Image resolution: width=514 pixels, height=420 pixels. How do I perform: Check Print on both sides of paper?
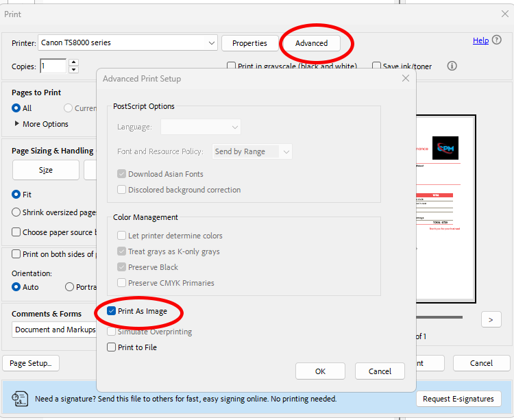16,254
